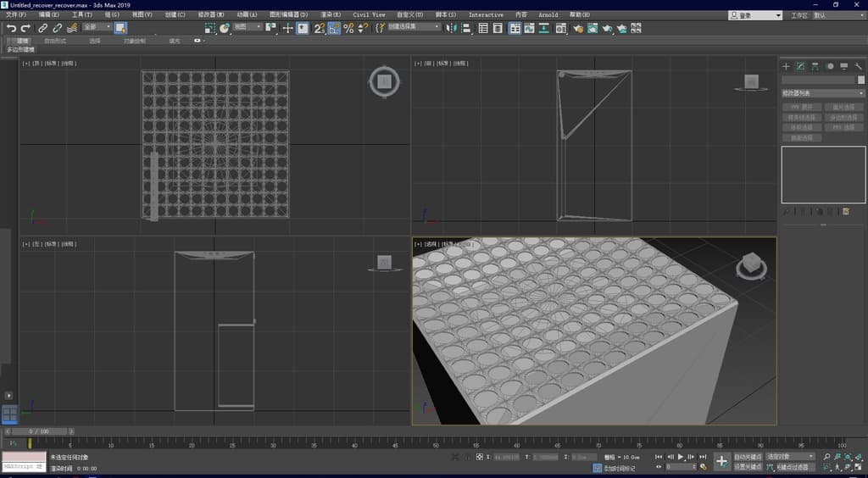Click the Render teapot icon
868x478 pixels.
(x=607, y=28)
